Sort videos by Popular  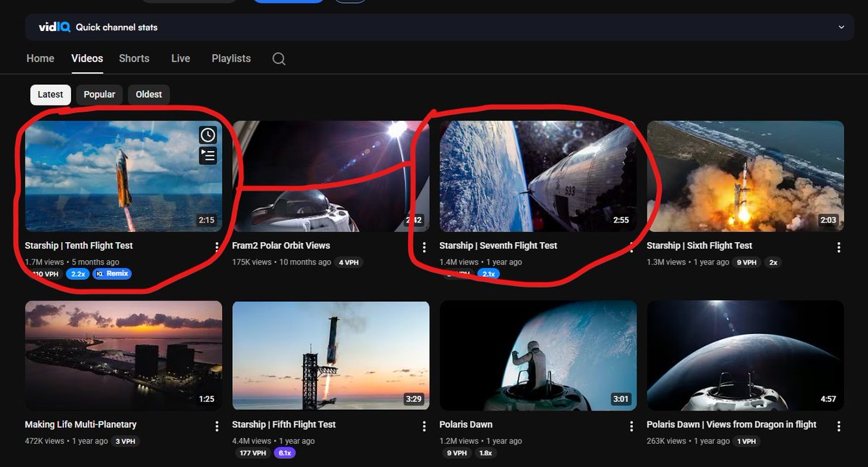click(x=99, y=95)
